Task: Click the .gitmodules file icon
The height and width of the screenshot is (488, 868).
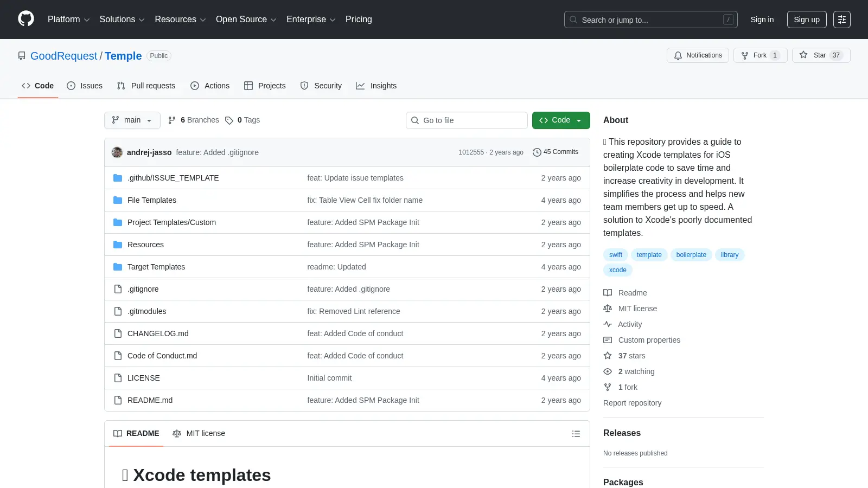Action: pyautogui.click(x=118, y=311)
